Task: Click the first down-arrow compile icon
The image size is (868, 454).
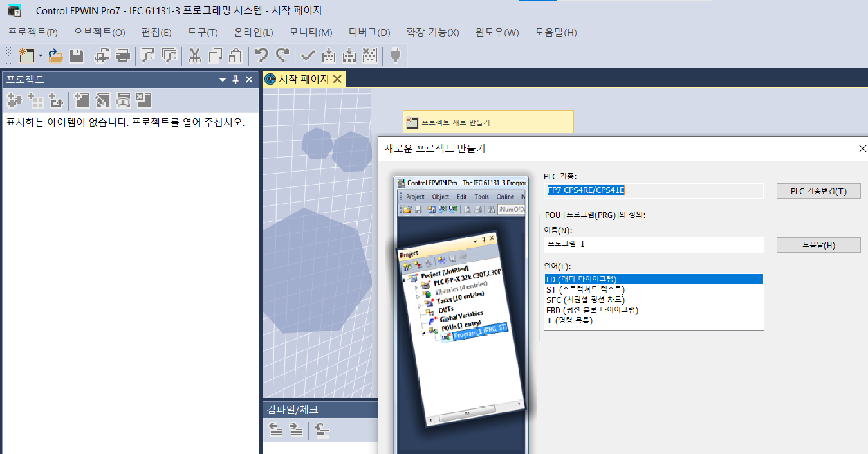Action: [x=329, y=56]
